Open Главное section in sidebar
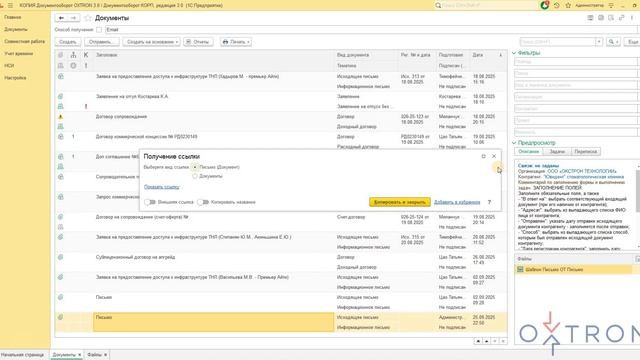 click(x=13, y=17)
